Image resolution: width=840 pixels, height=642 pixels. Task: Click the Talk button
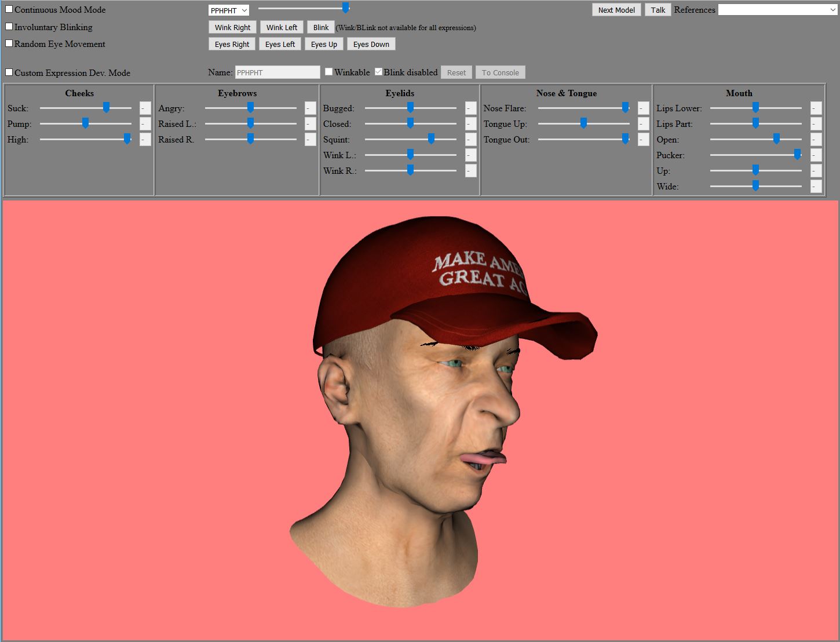[658, 10]
